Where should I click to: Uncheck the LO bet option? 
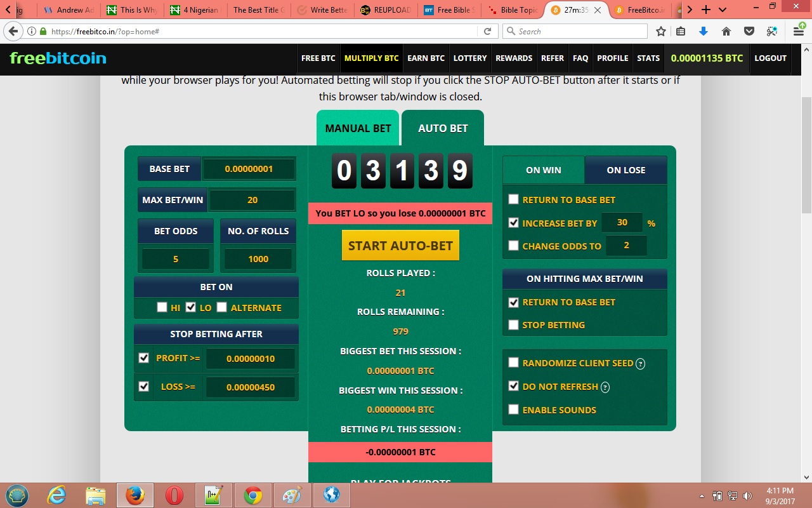190,307
